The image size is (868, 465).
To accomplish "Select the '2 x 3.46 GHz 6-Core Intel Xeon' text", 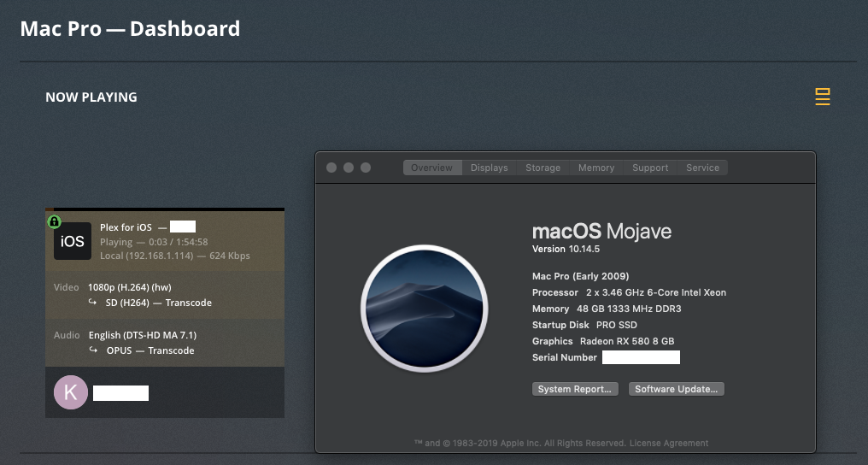I will coord(656,292).
